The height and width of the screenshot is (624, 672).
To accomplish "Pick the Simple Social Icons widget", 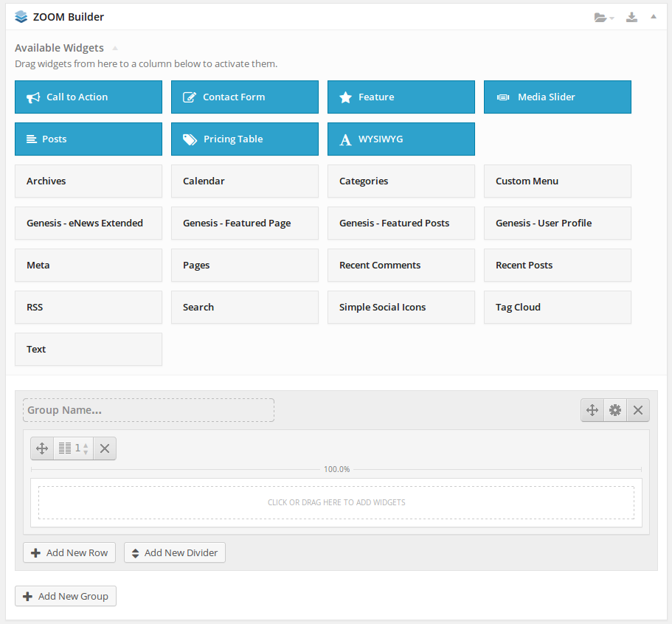I will pyautogui.click(x=401, y=307).
